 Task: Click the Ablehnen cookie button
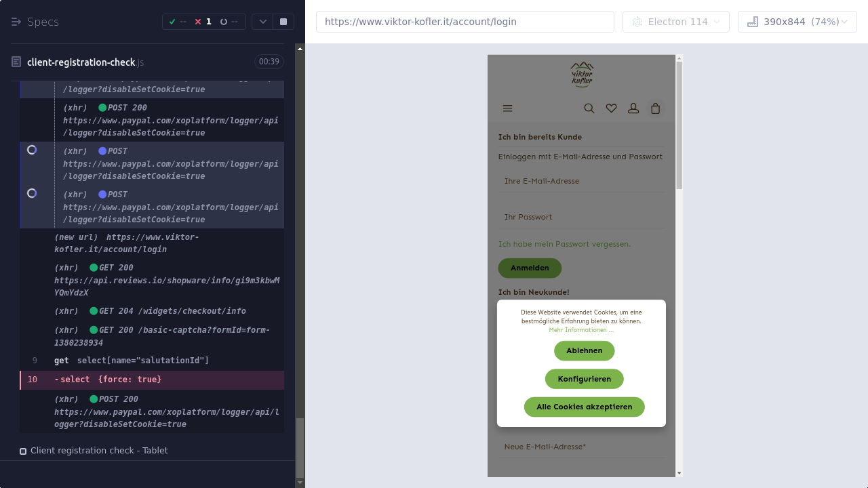(584, 350)
